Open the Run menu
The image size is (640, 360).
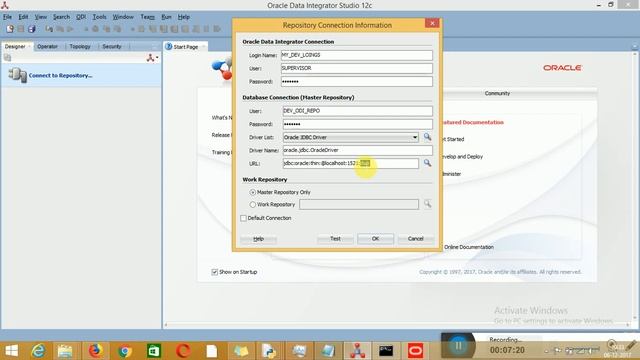pyautogui.click(x=166, y=17)
